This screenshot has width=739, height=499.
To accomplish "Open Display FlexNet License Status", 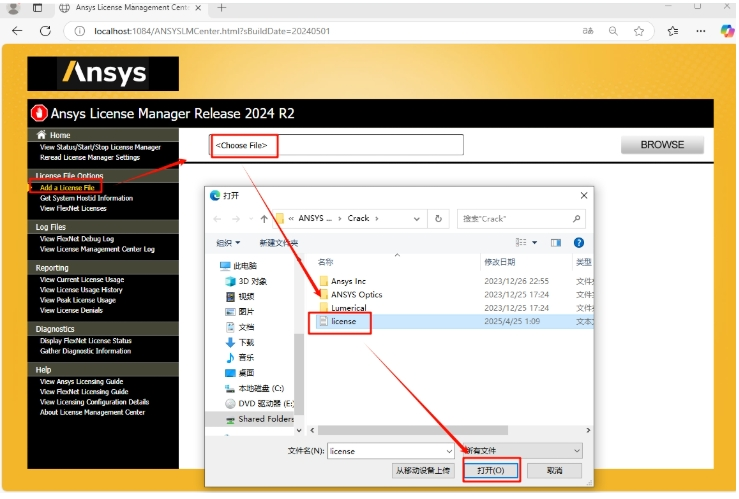I will pos(86,341).
